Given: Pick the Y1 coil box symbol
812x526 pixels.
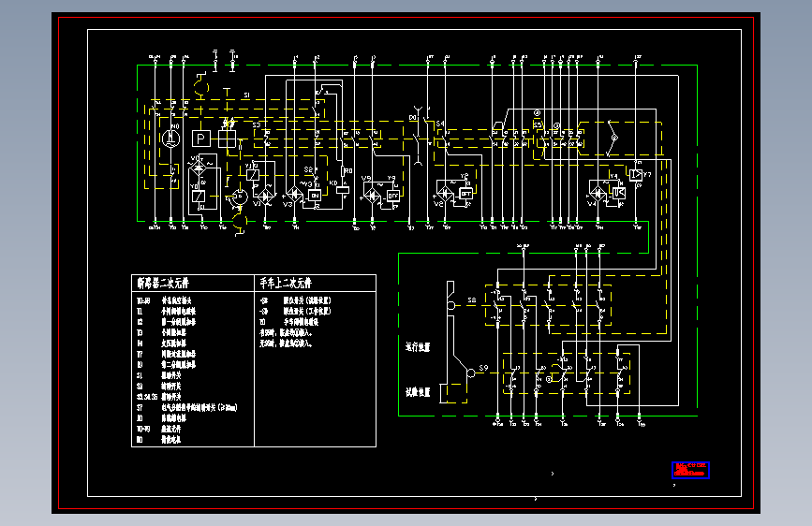Looking at the screenshot, I should (x=253, y=175).
